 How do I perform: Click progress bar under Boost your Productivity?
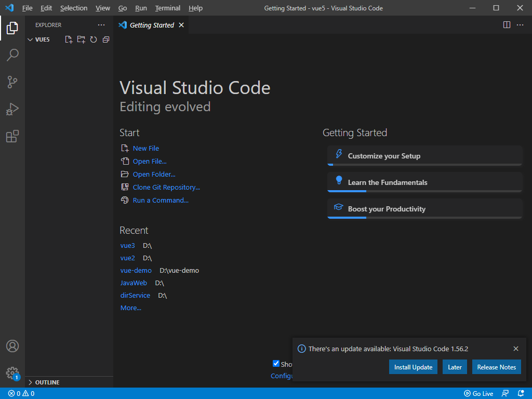click(424, 218)
